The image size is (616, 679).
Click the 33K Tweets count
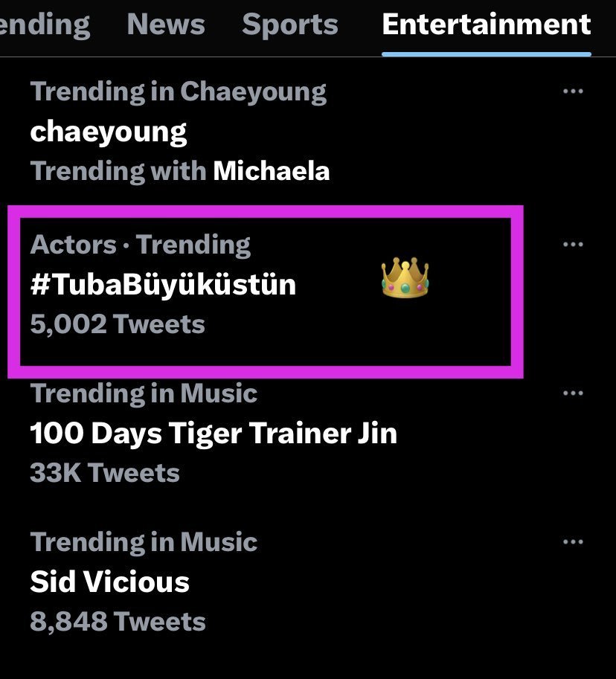105,473
